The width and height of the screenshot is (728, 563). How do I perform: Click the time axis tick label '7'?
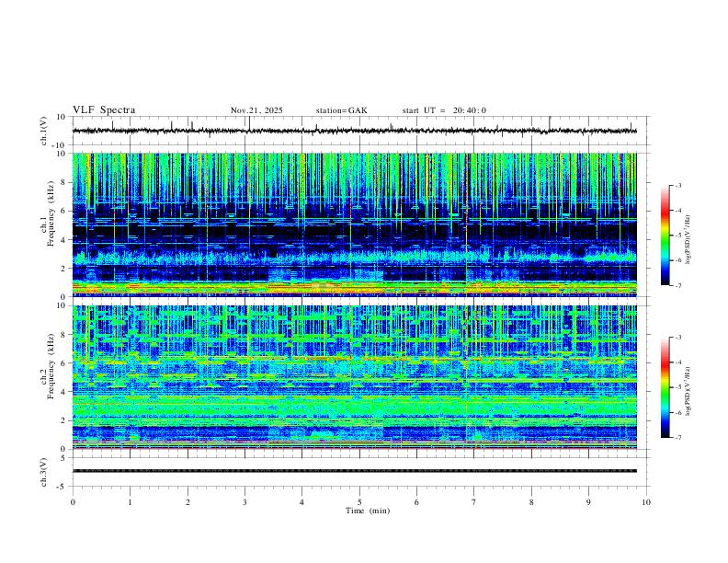(474, 502)
